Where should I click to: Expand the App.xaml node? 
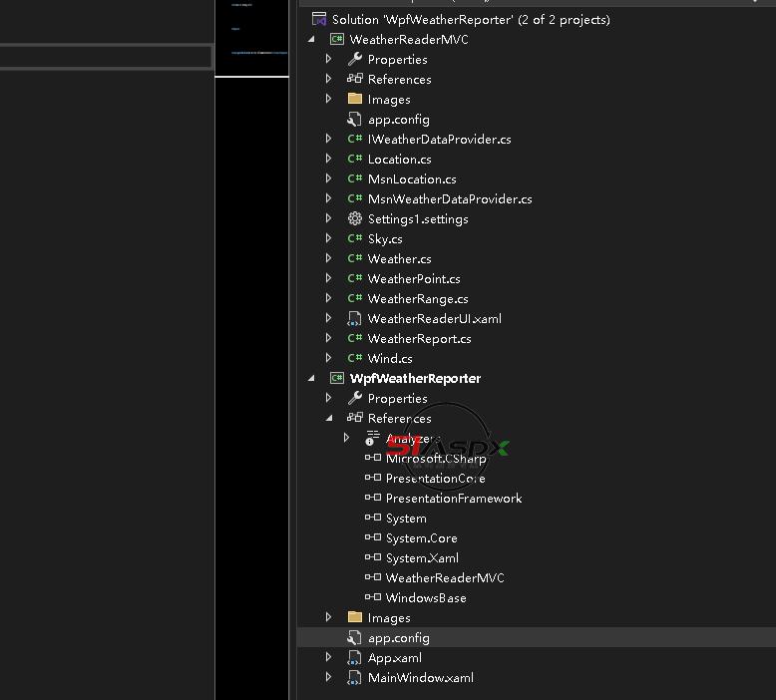[x=329, y=658]
